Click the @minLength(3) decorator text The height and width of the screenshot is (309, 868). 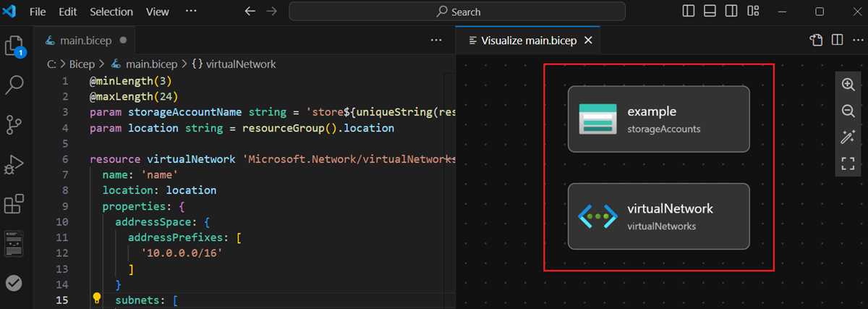[x=130, y=81]
